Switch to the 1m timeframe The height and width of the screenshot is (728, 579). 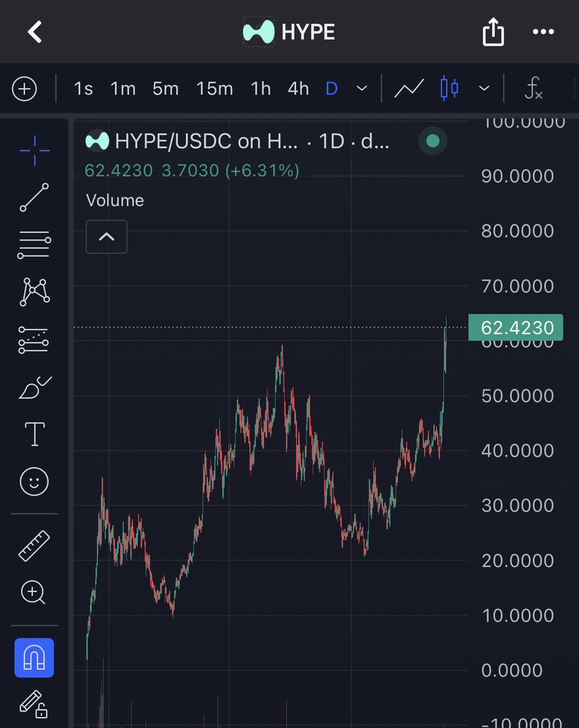pyautogui.click(x=123, y=89)
